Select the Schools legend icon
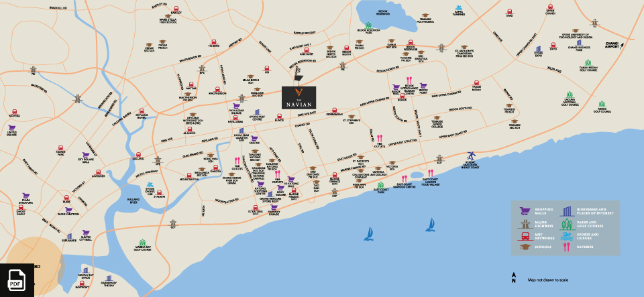 525,247
